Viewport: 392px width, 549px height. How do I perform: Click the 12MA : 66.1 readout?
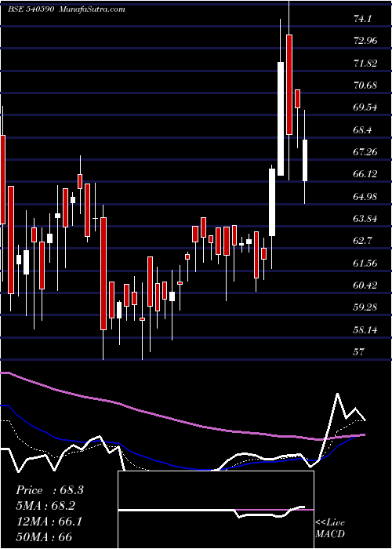[49, 522]
